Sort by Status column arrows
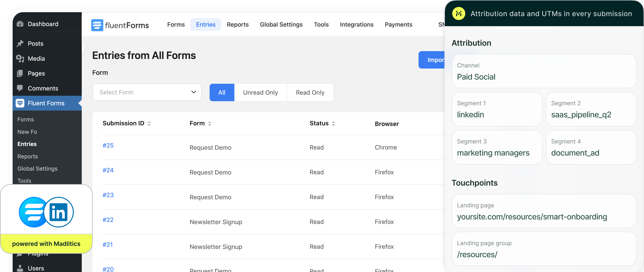This screenshot has width=644, height=272. tap(333, 123)
